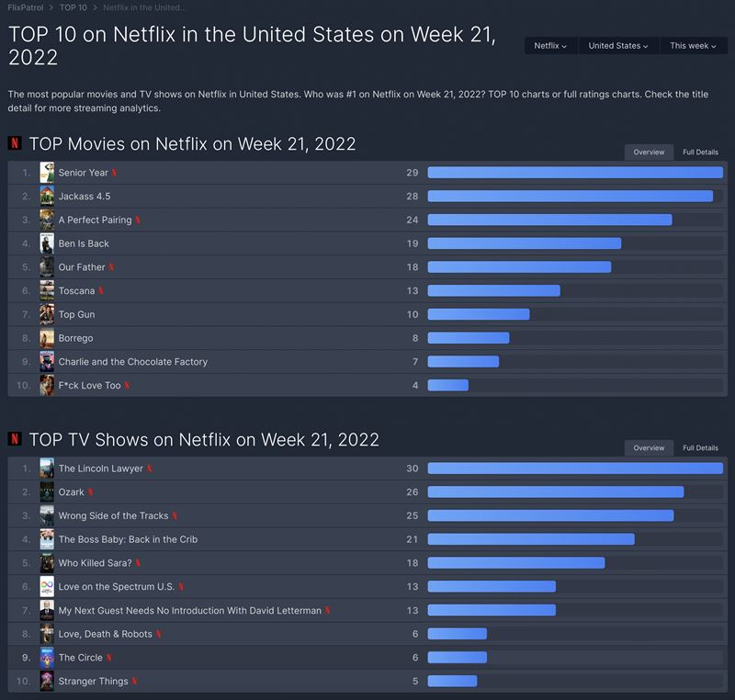The width and height of the screenshot is (735, 700).
Task: Go to FlixPatrol home in breadcrumb
Action: pyautogui.click(x=26, y=7)
